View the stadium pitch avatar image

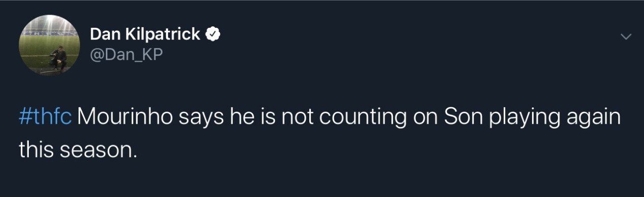(x=49, y=45)
